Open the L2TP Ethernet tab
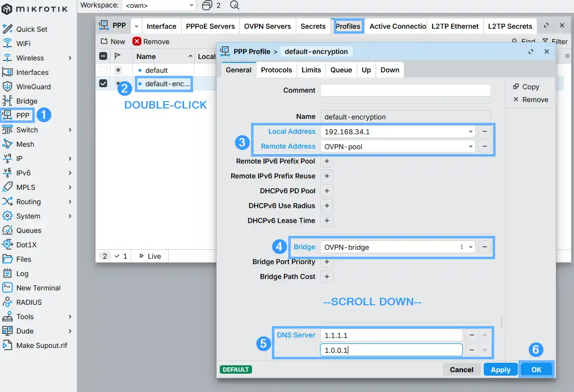574x392 pixels. [454, 26]
